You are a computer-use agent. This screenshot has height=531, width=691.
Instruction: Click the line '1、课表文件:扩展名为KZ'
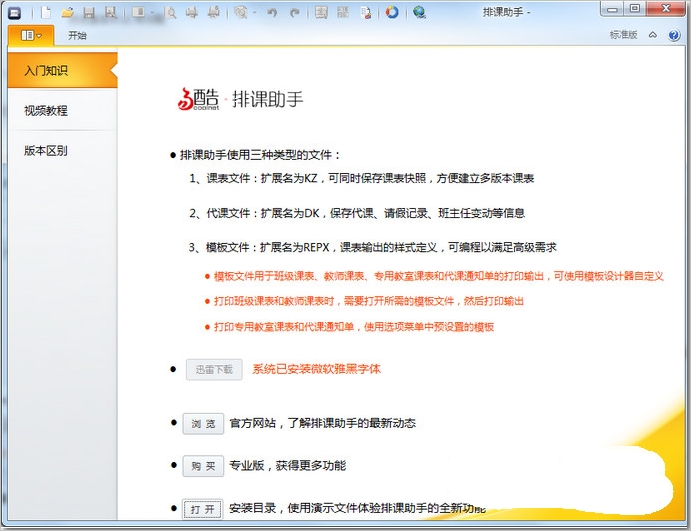pyautogui.click(x=361, y=178)
